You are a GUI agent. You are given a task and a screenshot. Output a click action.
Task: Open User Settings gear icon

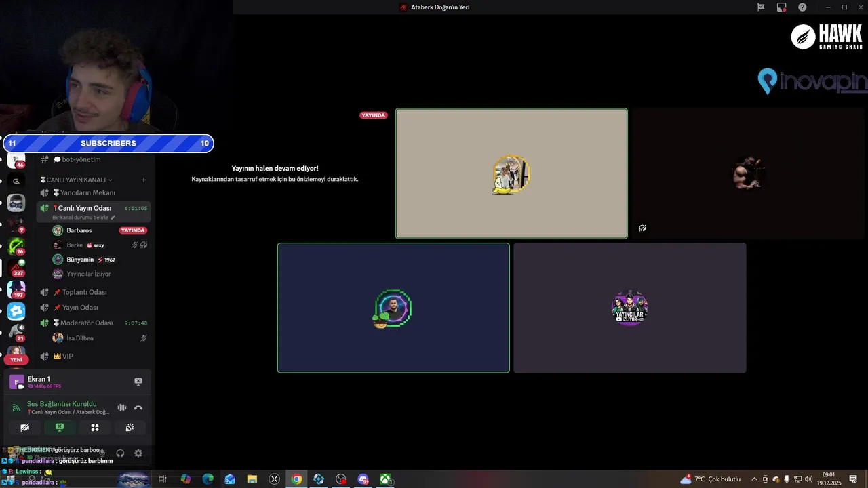[138, 453]
